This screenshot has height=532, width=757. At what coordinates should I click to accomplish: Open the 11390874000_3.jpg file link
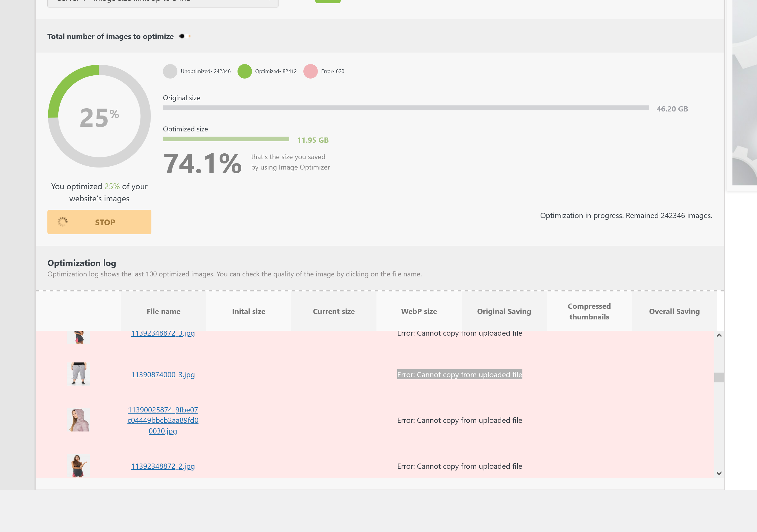(x=163, y=375)
